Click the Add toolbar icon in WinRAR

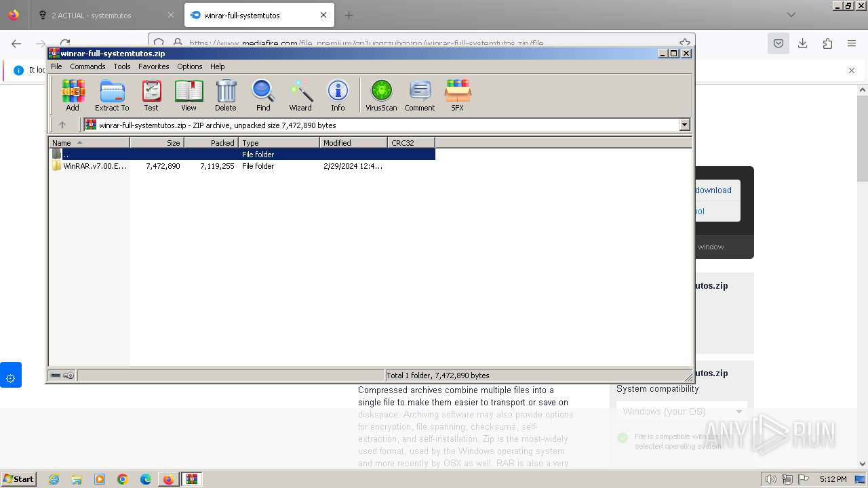pyautogui.click(x=73, y=95)
